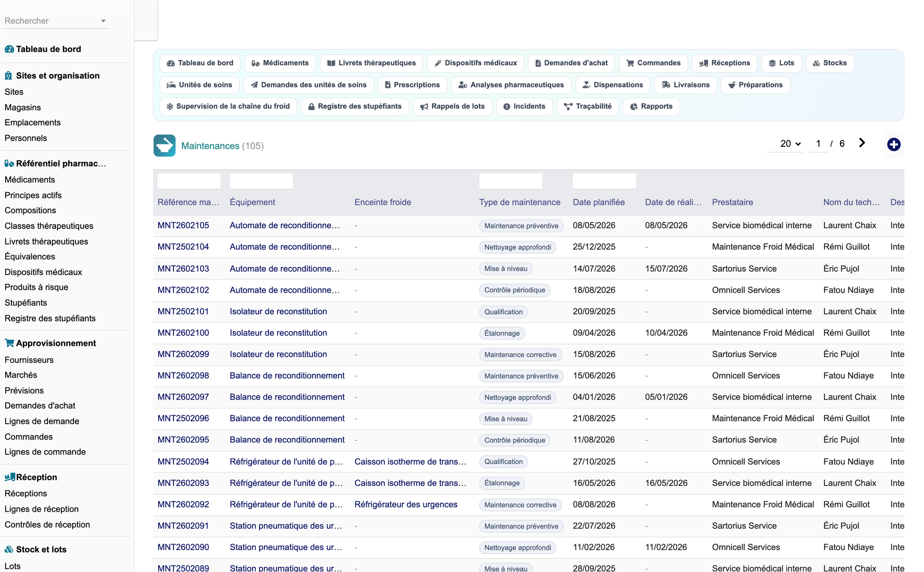Open the Incidents shortcut
The image size is (924, 572).
[x=524, y=106]
